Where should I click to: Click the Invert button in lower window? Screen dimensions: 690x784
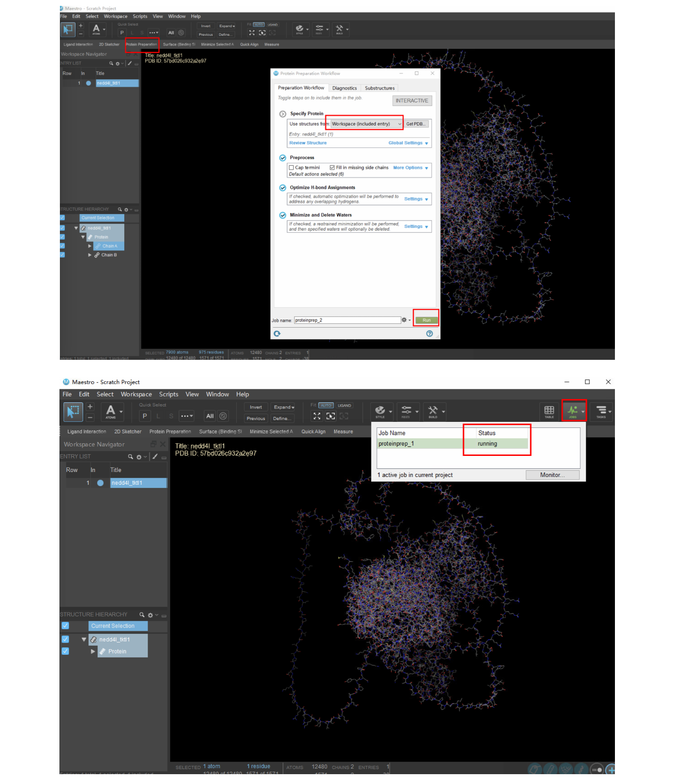(256, 407)
